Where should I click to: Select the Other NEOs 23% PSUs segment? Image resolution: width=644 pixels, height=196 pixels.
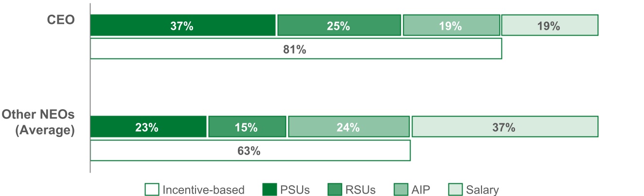(x=148, y=127)
